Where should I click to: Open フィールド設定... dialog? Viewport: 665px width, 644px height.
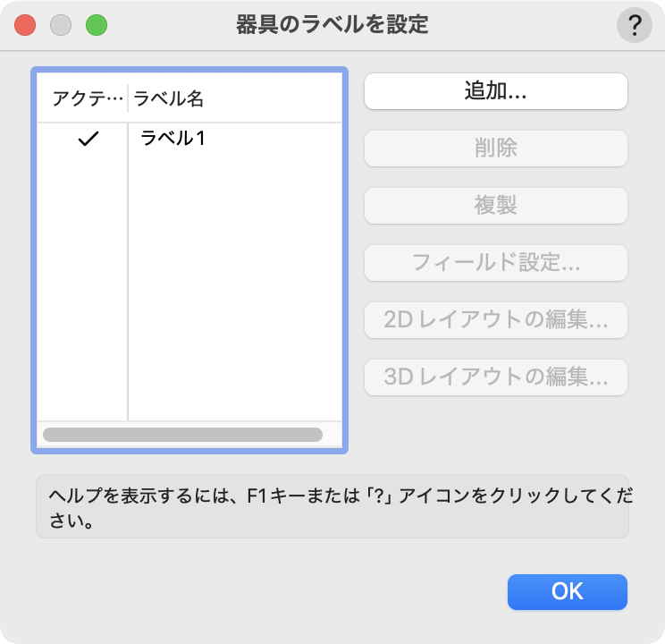[x=495, y=263]
